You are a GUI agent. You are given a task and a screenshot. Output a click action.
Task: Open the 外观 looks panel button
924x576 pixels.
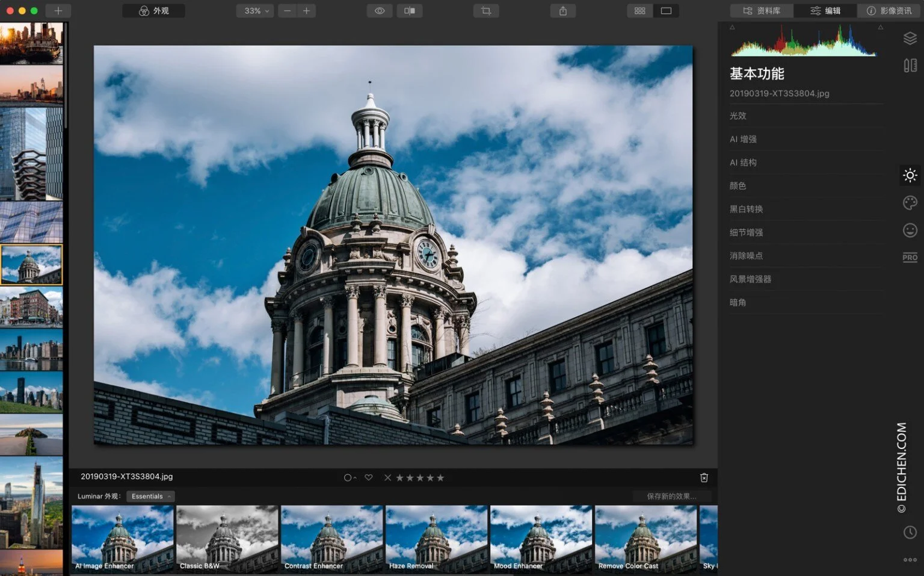coord(153,11)
